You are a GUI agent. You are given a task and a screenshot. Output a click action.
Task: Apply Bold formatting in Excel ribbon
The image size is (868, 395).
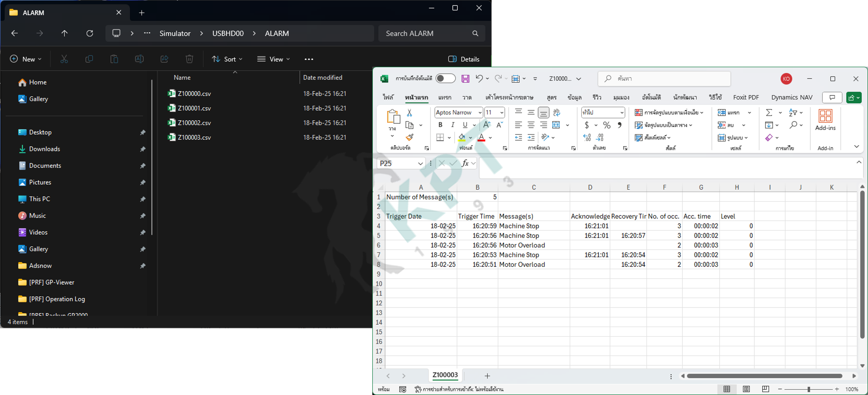click(440, 125)
